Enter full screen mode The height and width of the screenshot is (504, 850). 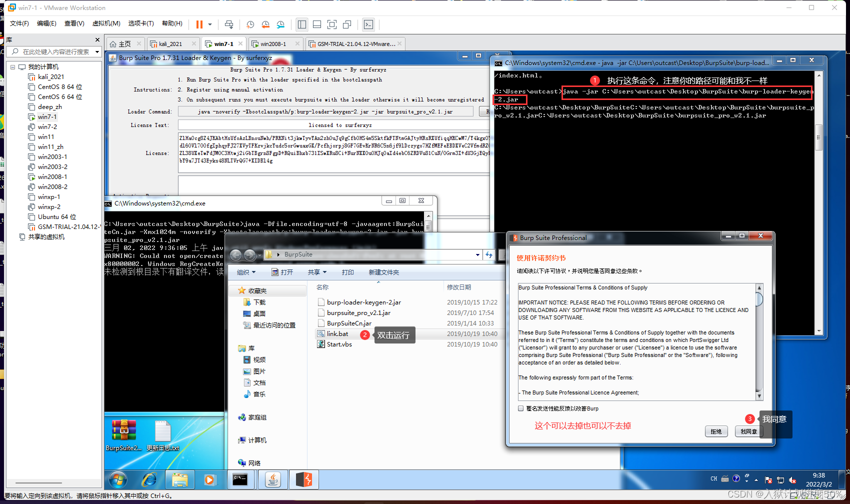(x=332, y=24)
